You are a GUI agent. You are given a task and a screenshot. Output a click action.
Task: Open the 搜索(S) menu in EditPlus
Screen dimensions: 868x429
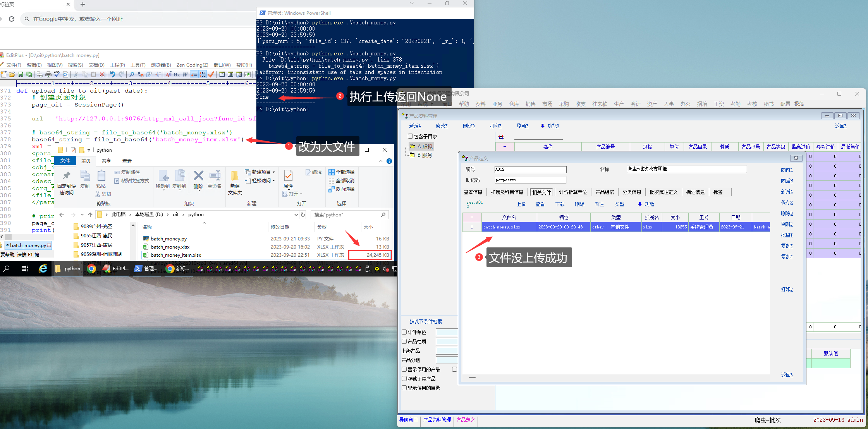pos(76,65)
